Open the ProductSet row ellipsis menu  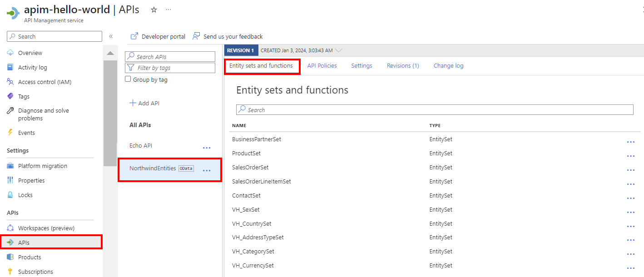point(630,156)
